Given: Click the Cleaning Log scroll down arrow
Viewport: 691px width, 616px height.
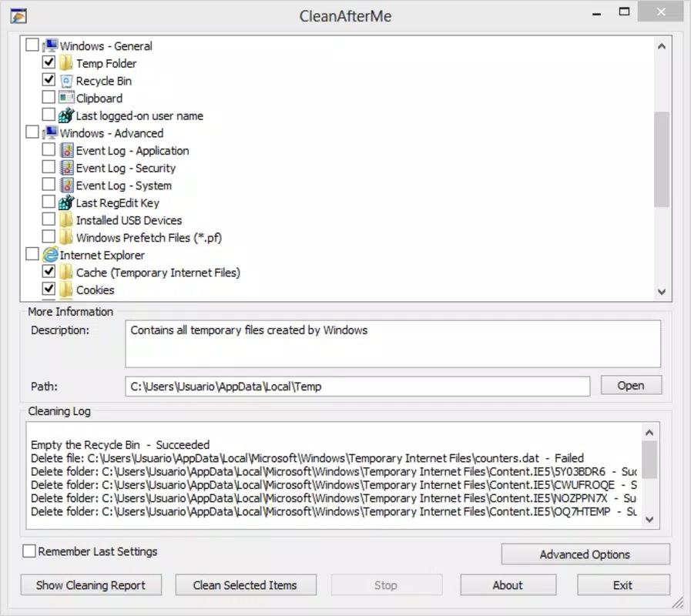Looking at the screenshot, I should 649,520.
